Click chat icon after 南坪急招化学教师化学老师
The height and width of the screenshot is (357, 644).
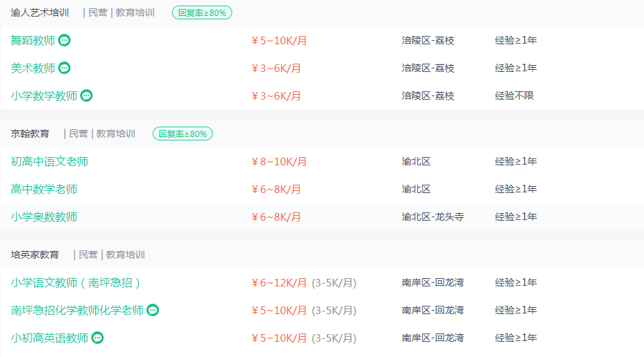pyautogui.click(x=153, y=310)
